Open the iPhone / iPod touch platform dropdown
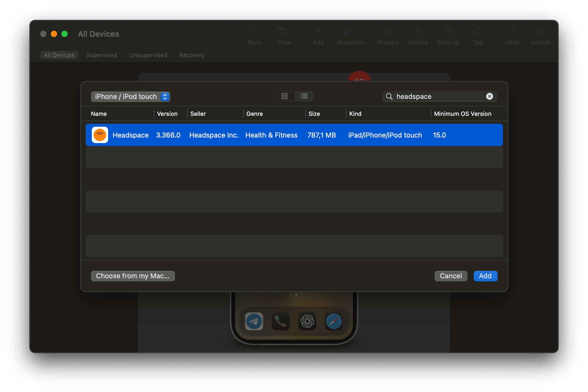Viewport: 588px width, 392px height. 130,97
